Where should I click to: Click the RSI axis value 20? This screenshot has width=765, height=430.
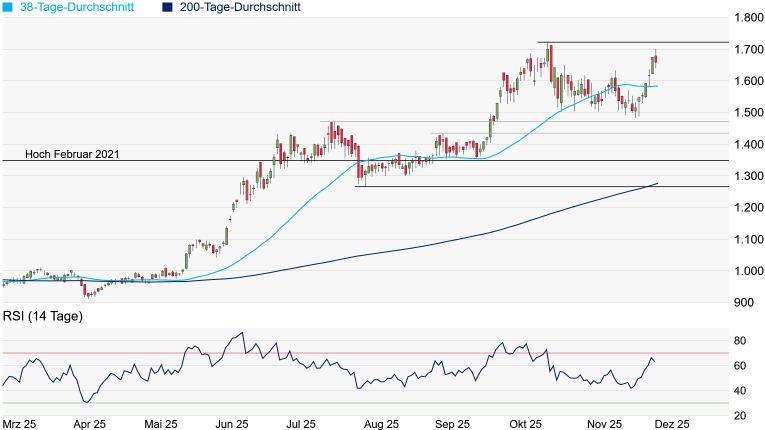coord(741,416)
